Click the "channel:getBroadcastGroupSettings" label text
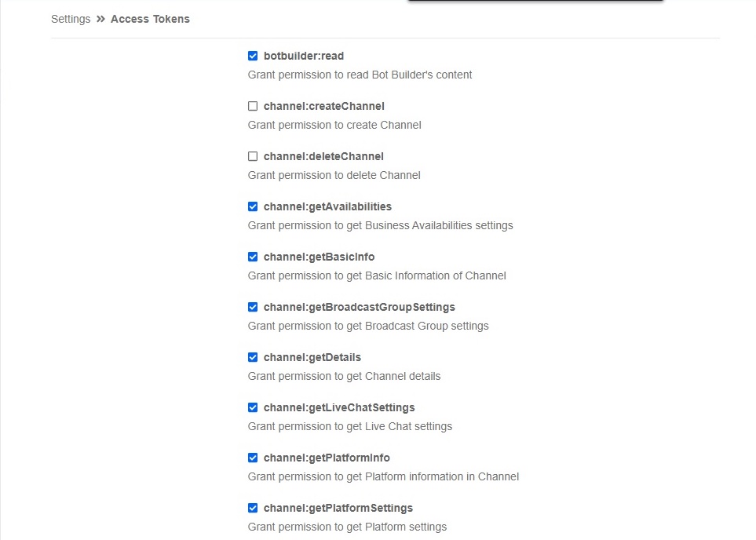The image size is (756, 540). pyautogui.click(x=359, y=307)
